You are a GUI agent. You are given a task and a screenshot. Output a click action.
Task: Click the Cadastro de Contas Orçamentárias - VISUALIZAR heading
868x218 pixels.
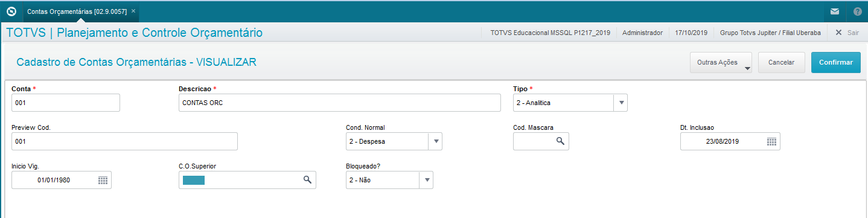136,62
